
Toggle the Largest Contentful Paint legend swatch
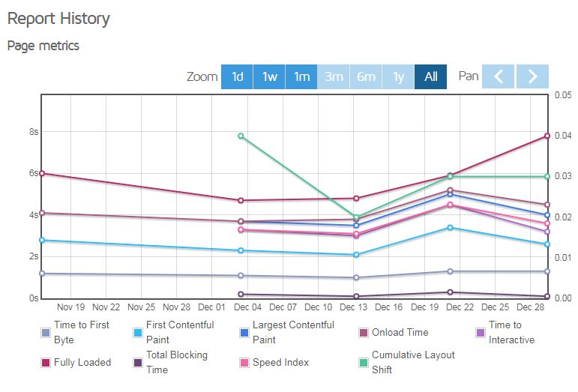(244, 333)
